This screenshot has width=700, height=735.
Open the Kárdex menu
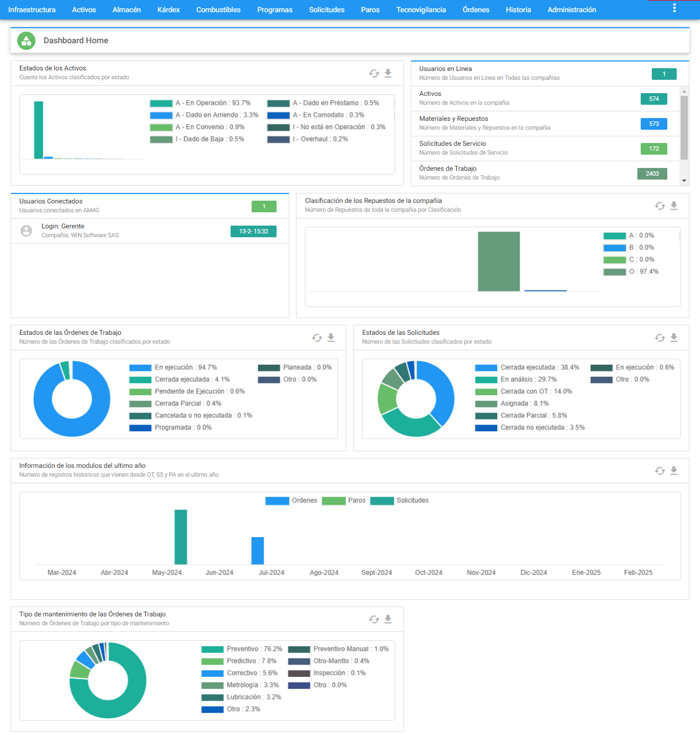(168, 10)
